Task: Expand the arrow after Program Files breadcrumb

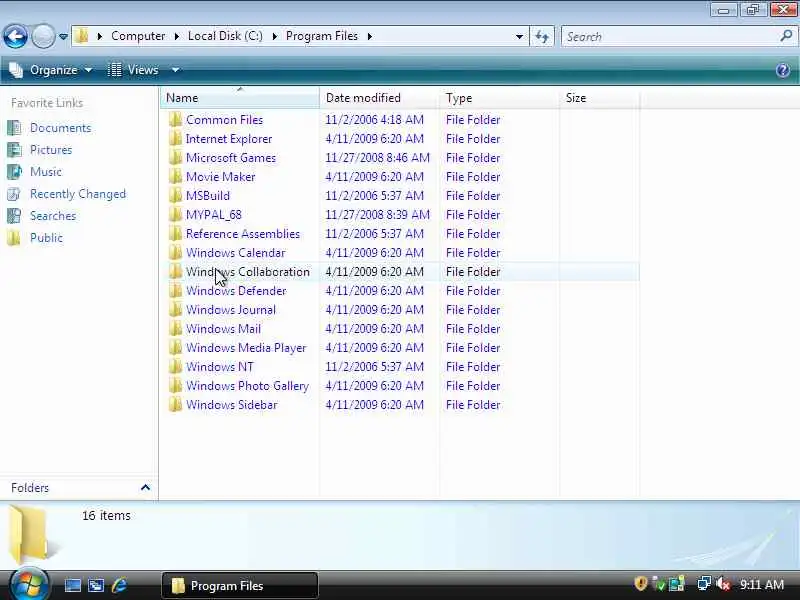Action: (x=369, y=36)
